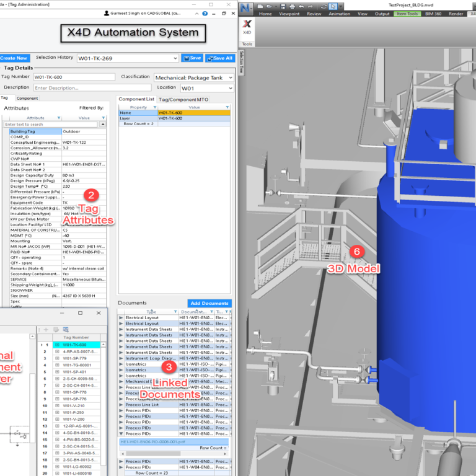476x476 pixels.
Task: Open the quick access toolbar customize arrow
Action: (341, 6)
